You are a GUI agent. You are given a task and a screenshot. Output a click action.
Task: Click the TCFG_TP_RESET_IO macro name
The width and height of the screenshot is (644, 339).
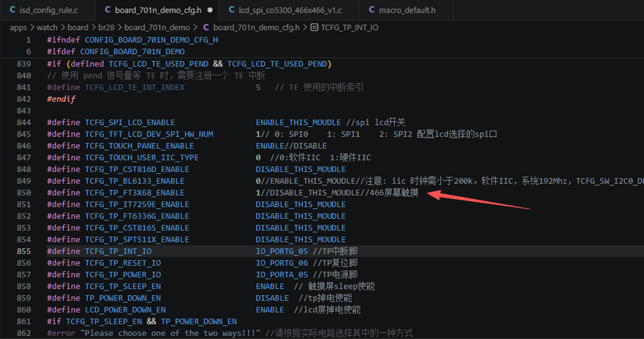tap(123, 263)
